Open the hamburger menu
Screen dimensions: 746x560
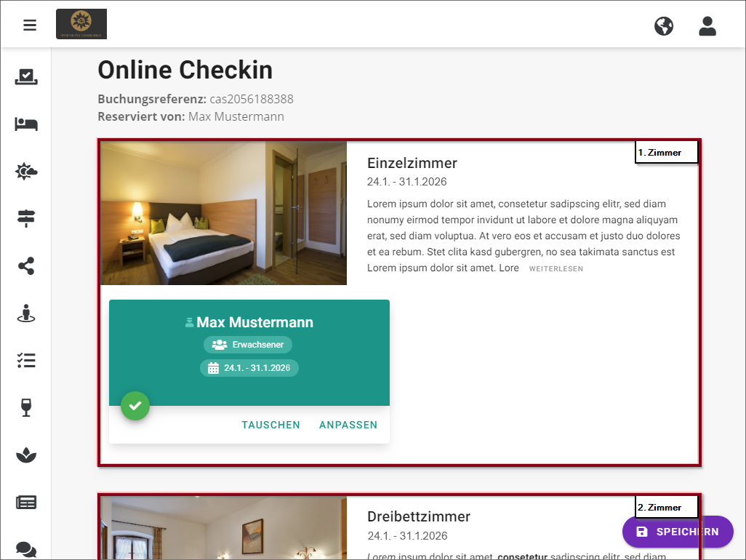29,24
